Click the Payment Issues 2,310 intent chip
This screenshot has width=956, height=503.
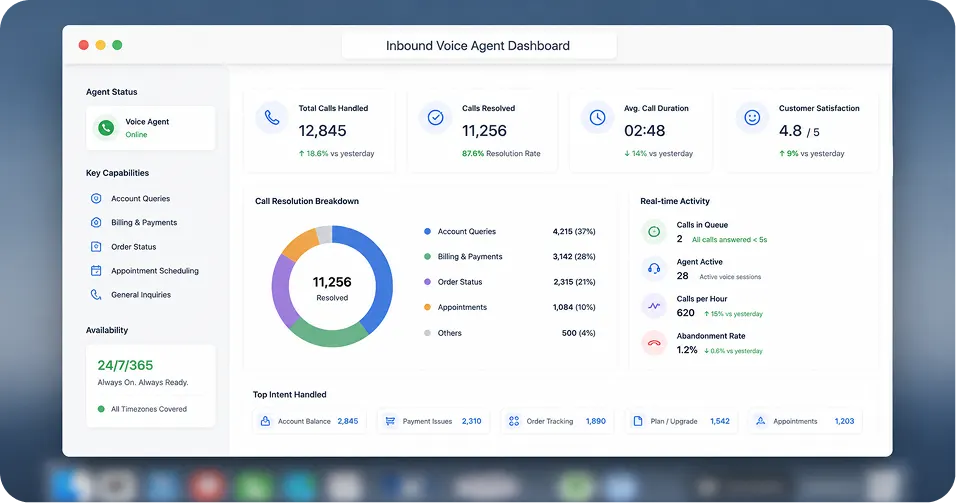(433, 421)
